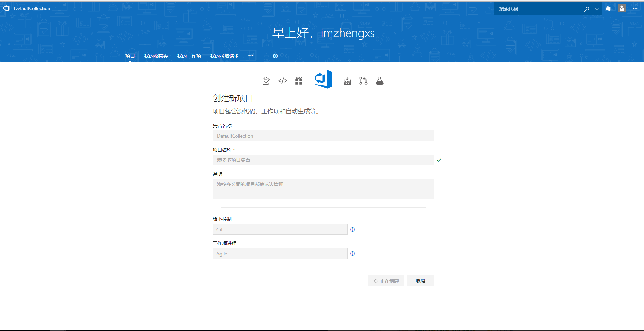Viewport: 644px width, 331px height.
Task: Click the 集合名称 DefaultCollection field
Action: (x=323, y=136)
